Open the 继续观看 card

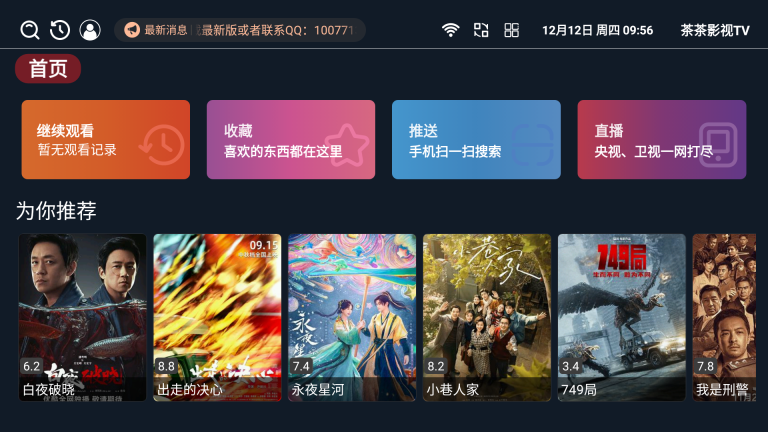coord(106,140)
